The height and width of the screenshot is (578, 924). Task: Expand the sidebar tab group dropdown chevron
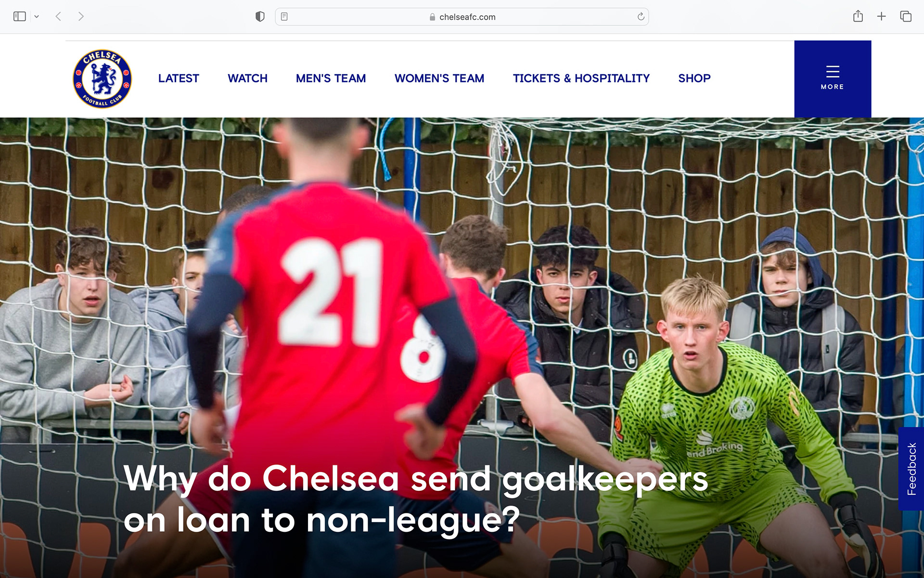click(37, 16)
